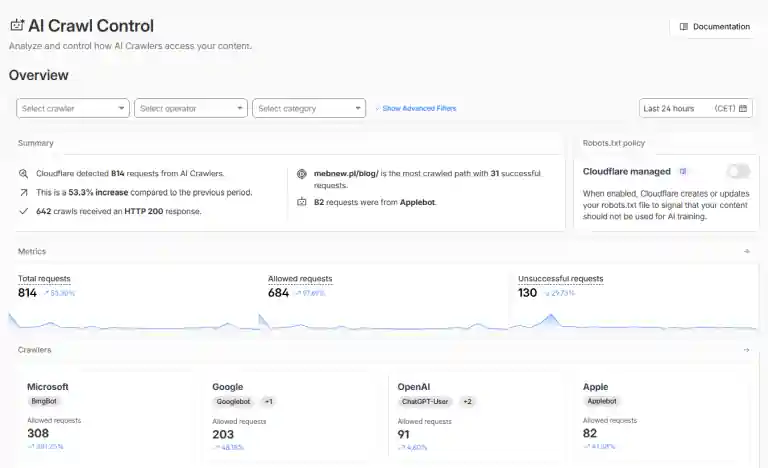Click the OpenAI crawler heading
The width and height of the screenshot is (768, 468).
[x=413, y=387]
